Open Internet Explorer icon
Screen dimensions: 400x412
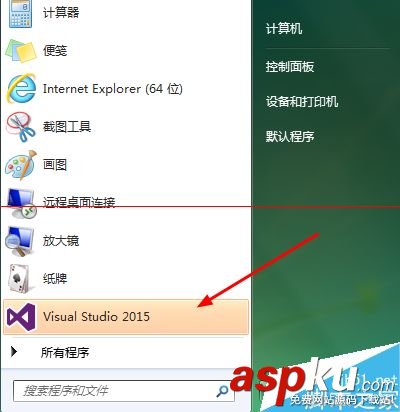pos(21,88)
